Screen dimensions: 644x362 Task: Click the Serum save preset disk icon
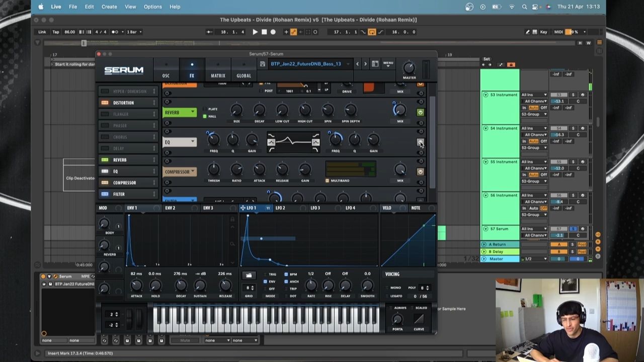coord(262,64)
